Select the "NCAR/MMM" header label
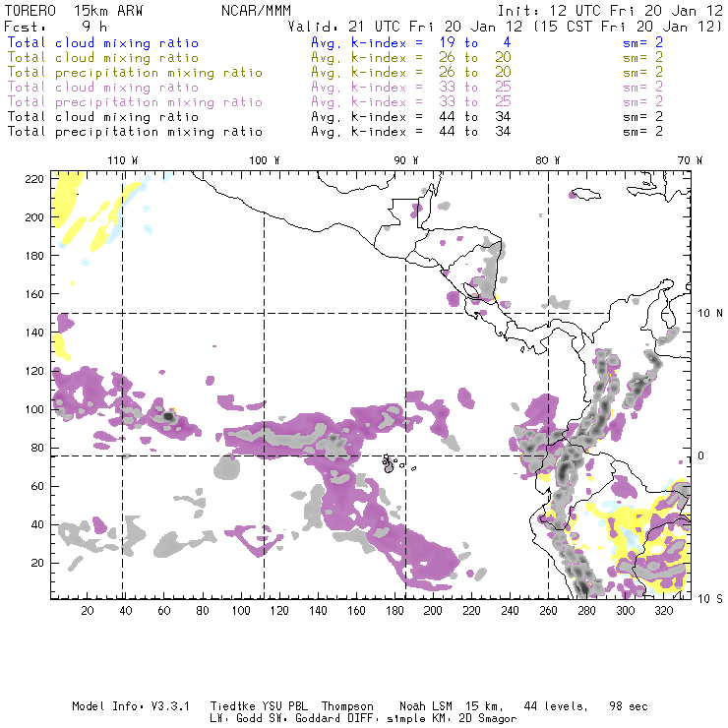728x728 pixels. [x=256, y=11]
